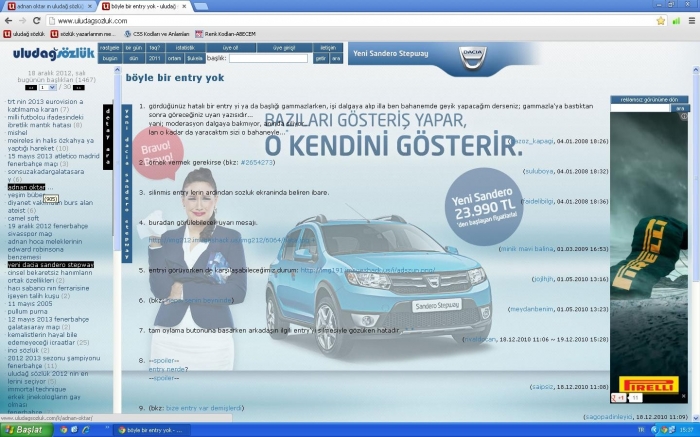Click the 'bir gün' menu button
The image size is (700, 437).
133,48
